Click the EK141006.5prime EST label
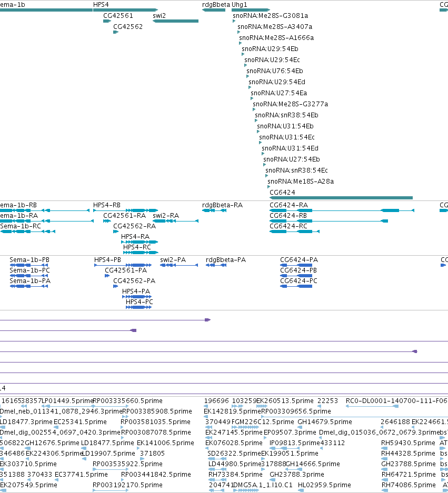448x493 pixels. [165, 443]
